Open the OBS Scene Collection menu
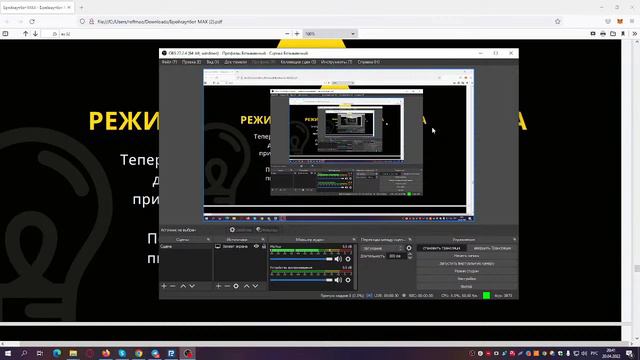 298,62
